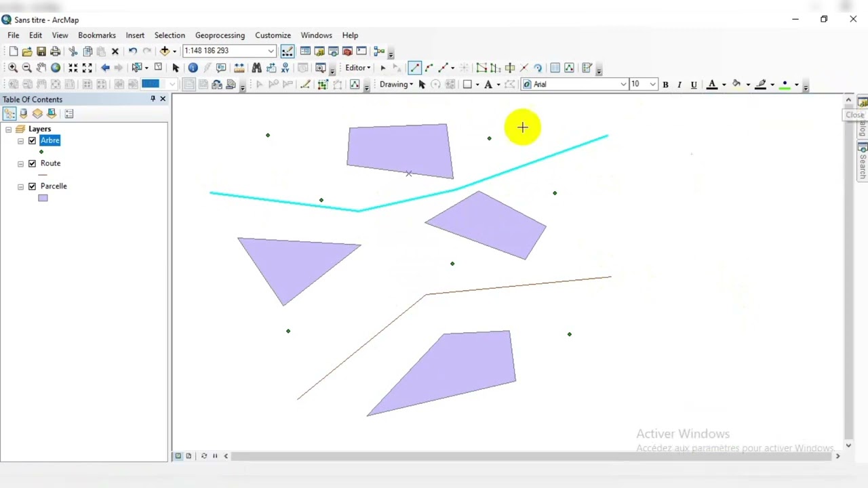Collapse the Layers group tree node
Image resolution: width=868 pixels, height=488 pixels.
(x=8, y=129)
